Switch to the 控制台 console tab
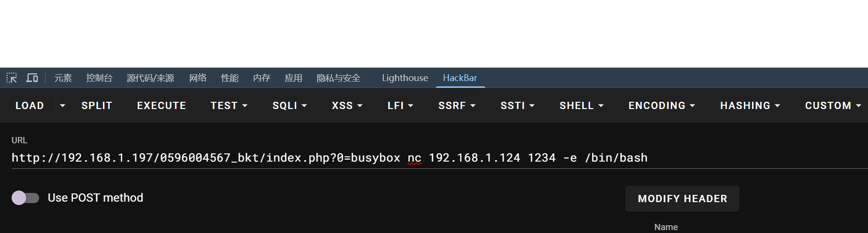Image resolution: width=868 pixels, height=233 pixels. pos(99,78)
